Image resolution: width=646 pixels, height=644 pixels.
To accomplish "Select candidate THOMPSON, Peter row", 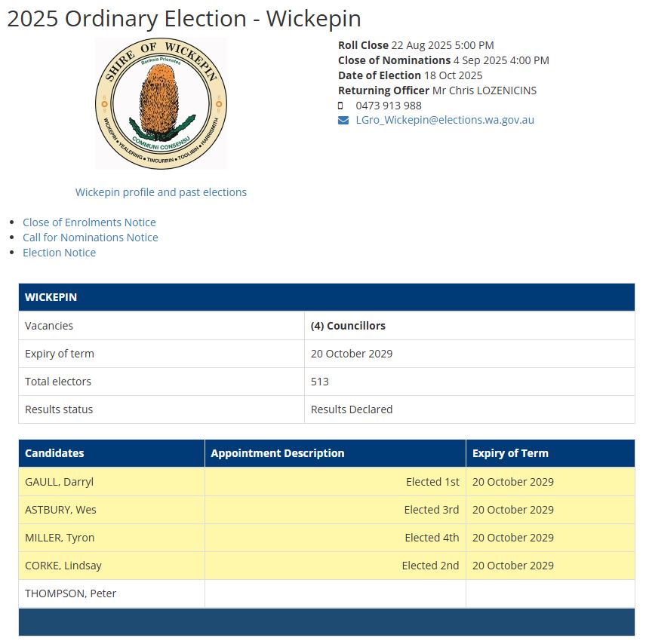I will click(70, 593).
